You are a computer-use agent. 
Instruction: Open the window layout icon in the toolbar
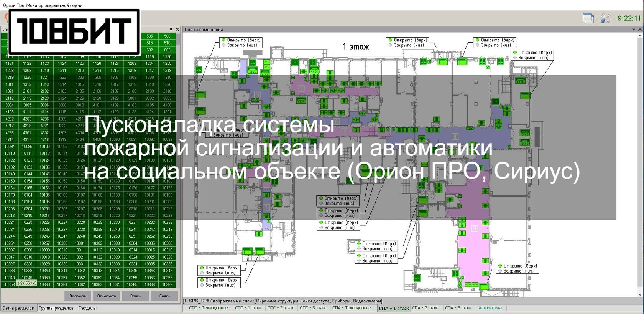point(588,18)
